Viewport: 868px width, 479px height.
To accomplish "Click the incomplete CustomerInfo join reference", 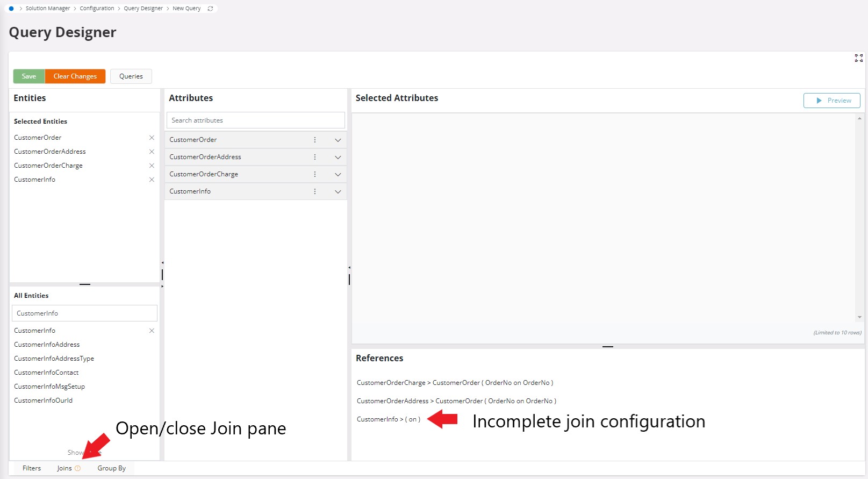I will [388, 419].
